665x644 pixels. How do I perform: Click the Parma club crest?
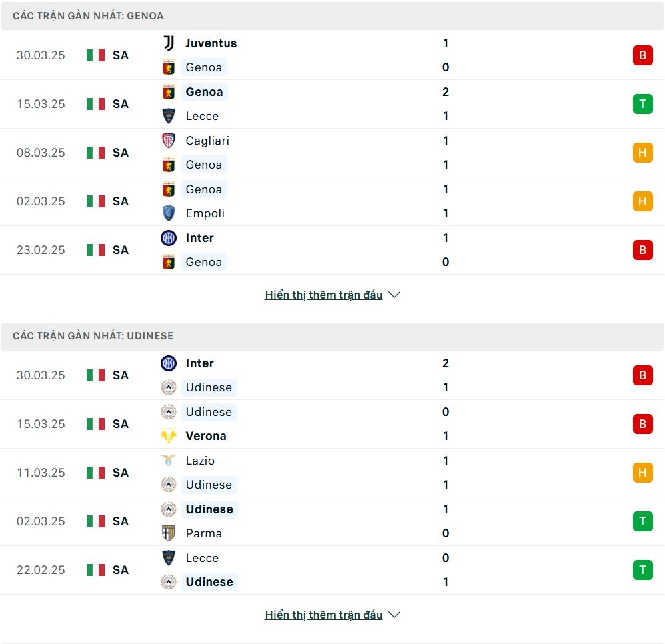point(169,533)
